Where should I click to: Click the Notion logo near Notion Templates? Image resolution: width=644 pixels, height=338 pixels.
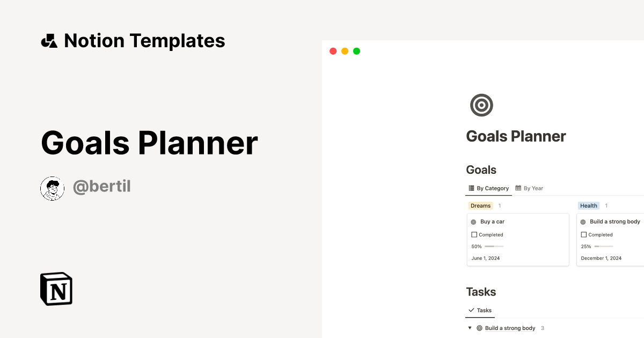49,40
